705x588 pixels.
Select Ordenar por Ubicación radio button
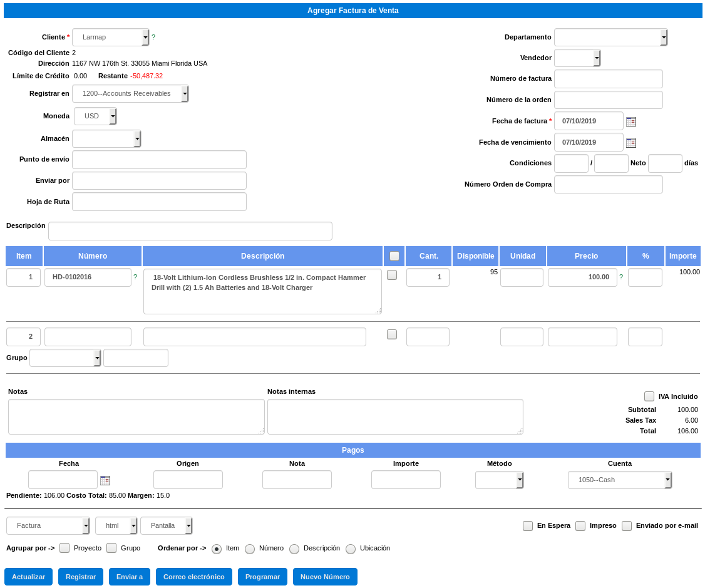click(351, 549)
